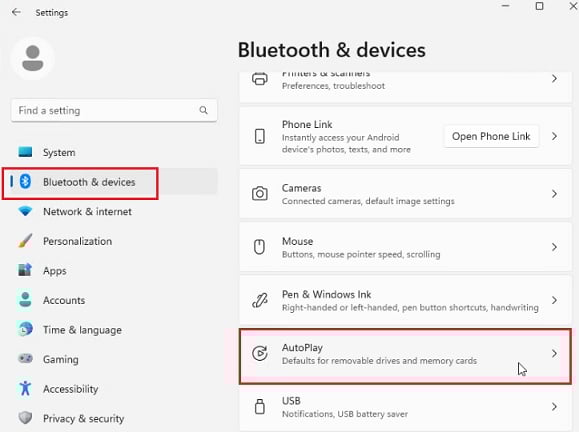The width and height of the screenshot is (579, 432).
Task: Click the USB drive icon
Action: tap(260, 407)
